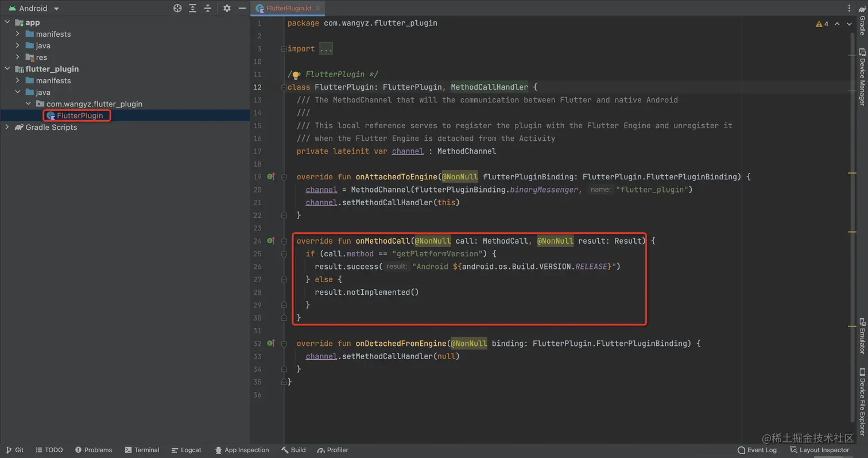This screenshot has width=868, height=458.
Task: Open the Terminal tool window
Action: click(142, 450)
